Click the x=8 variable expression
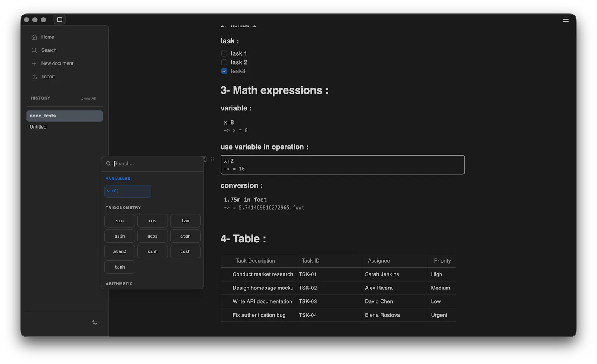597x364 pixels. [x=229, y=122]
